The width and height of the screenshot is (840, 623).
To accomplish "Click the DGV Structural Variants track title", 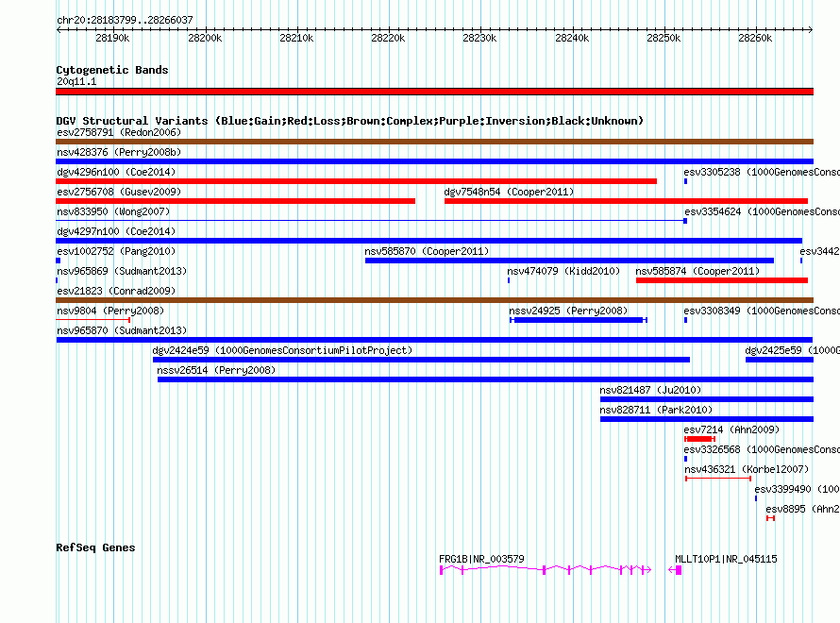I will [x=350, y=121].
